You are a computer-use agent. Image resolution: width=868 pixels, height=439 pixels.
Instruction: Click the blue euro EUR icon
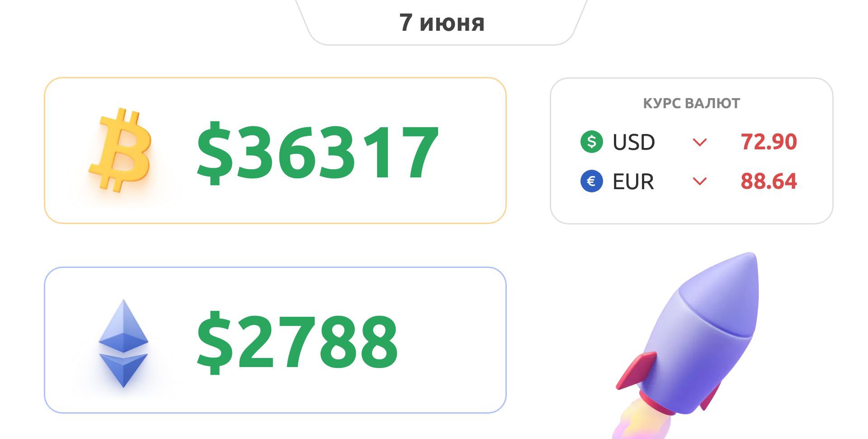coord(591,181)
